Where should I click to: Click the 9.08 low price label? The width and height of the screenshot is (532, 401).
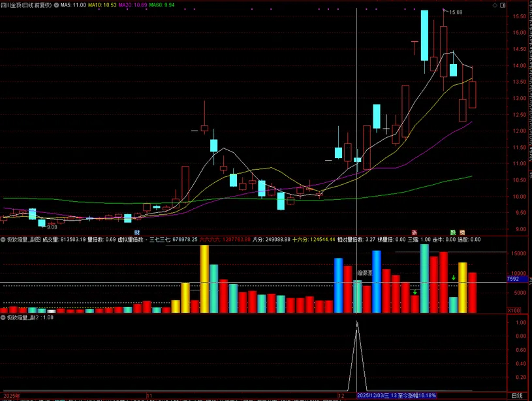coord(51,227)
